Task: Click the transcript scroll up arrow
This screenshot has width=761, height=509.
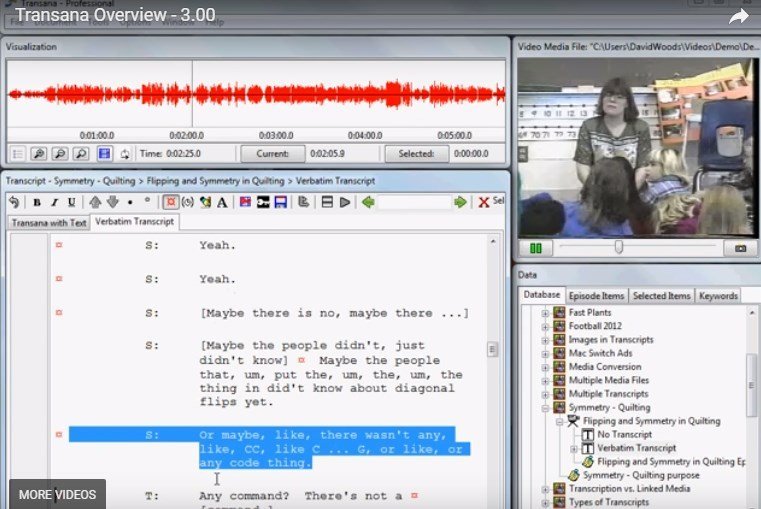Action: point(493,241)
